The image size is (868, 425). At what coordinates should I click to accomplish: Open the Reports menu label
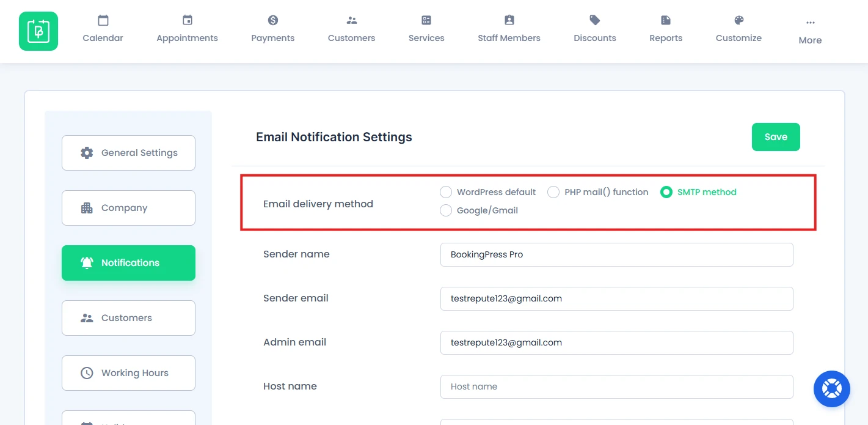tap(666, 38)
